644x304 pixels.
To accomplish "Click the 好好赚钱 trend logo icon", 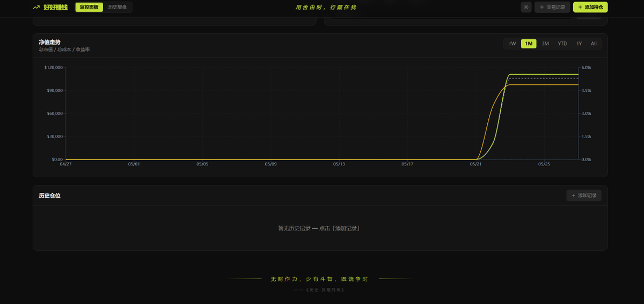I will pyautogui.click(x=36, y=8).
